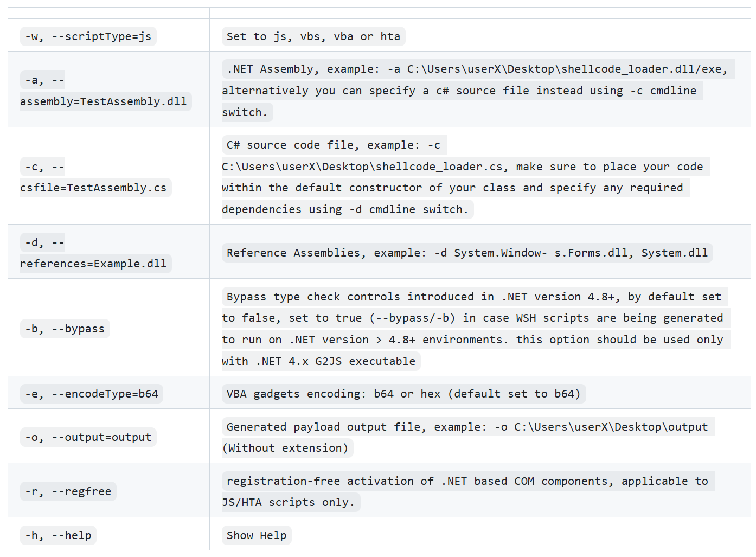
Task: Click the 'csfile=TestAssembly.cs' option text
Action: [93, 188]
